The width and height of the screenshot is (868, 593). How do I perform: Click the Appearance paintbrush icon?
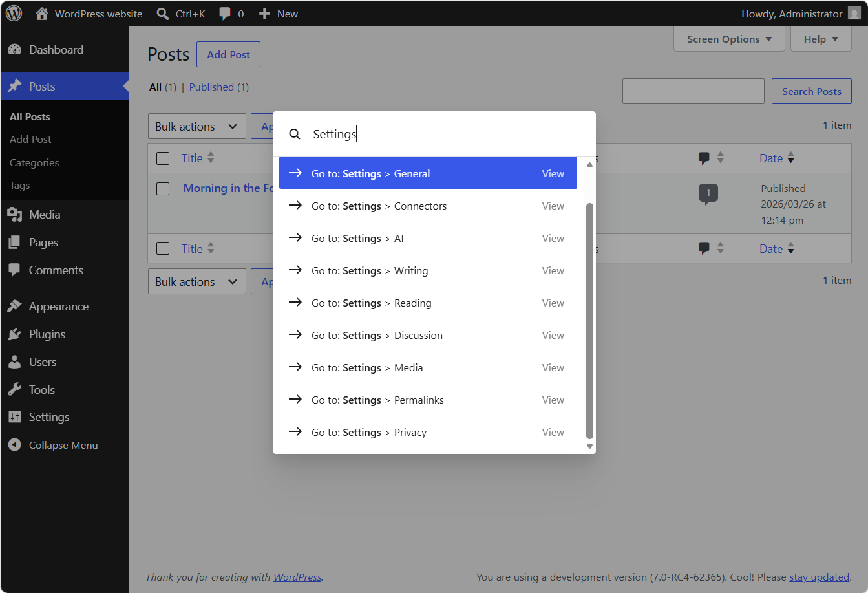click(15, 307)
